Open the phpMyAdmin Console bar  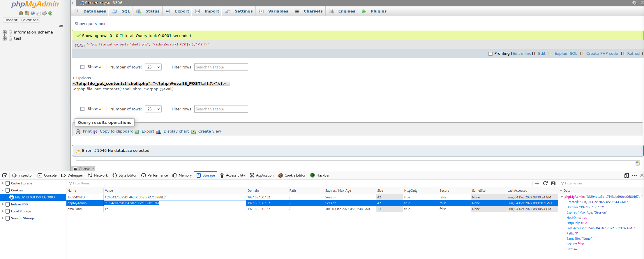(83, 169)
